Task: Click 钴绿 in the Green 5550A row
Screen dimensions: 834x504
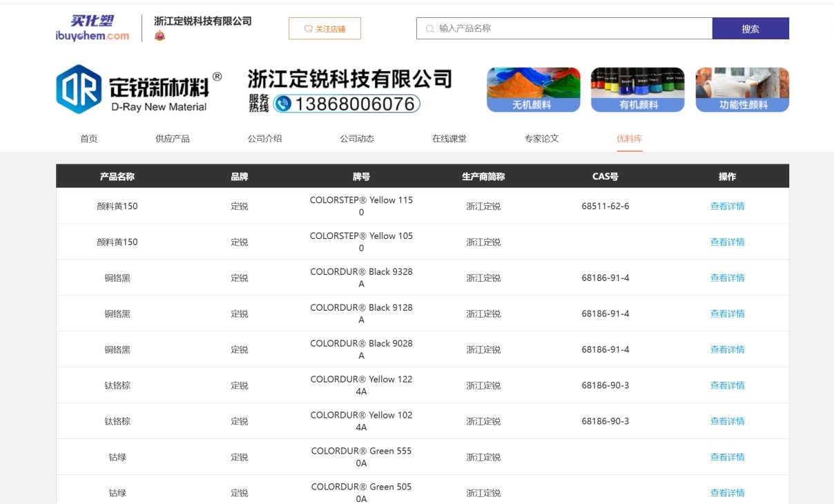Action: pos(117,457)
